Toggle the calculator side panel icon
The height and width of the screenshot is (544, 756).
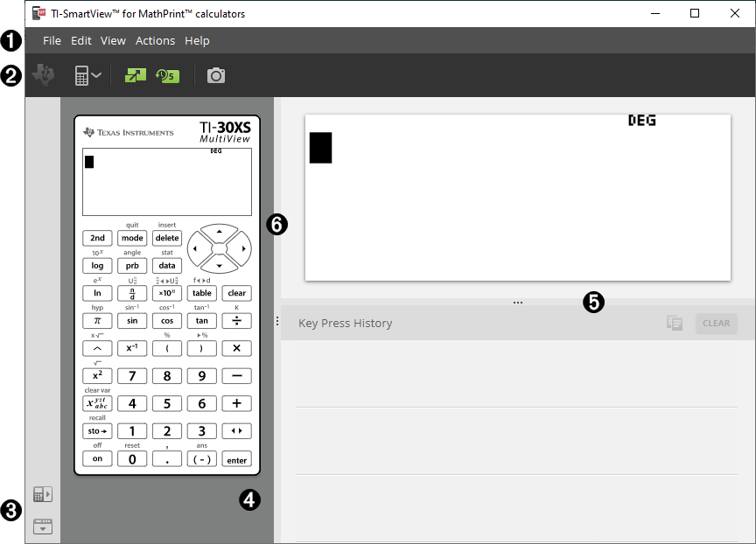point(42,494)
